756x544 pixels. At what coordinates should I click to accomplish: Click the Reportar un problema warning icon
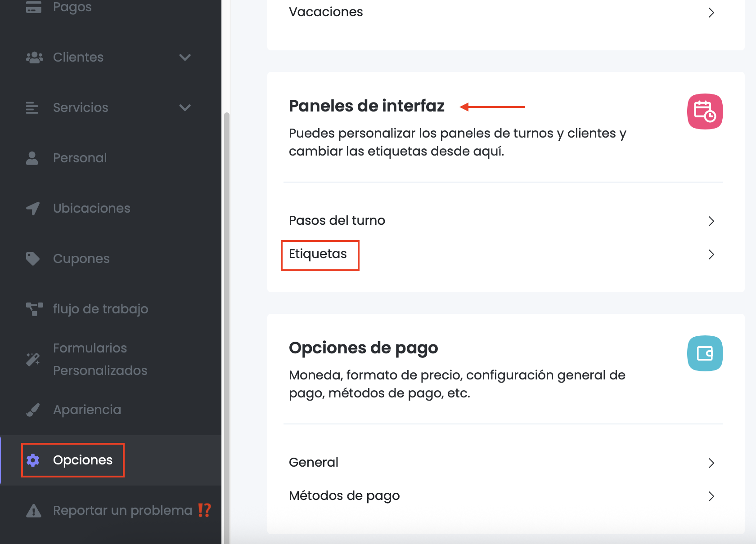coord(34,511)
